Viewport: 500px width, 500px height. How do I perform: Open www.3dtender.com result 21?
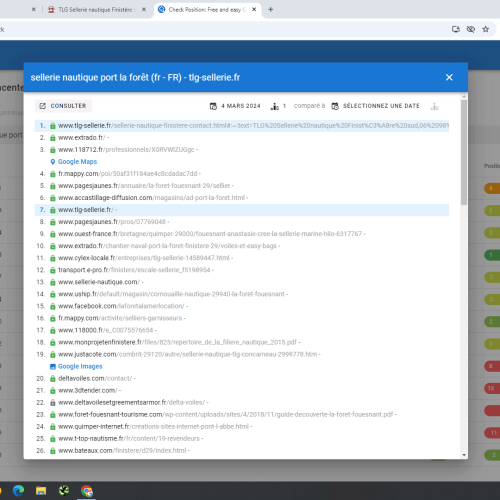[88, 390]
